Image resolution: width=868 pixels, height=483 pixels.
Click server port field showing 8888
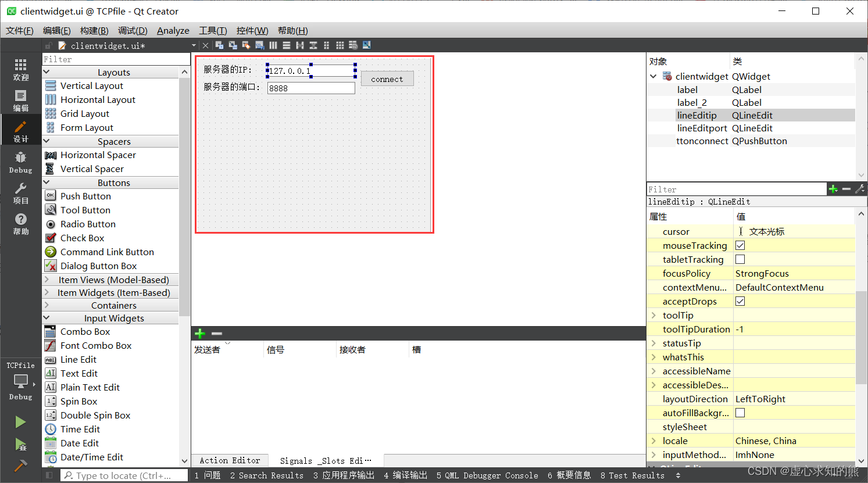(x=311, y=88)
